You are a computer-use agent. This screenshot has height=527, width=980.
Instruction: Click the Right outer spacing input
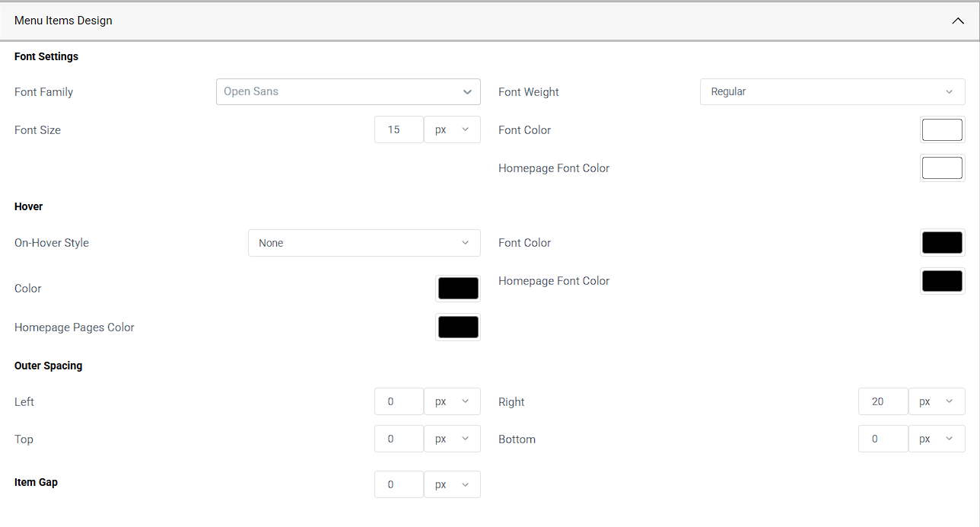click(x=883, y=401)
